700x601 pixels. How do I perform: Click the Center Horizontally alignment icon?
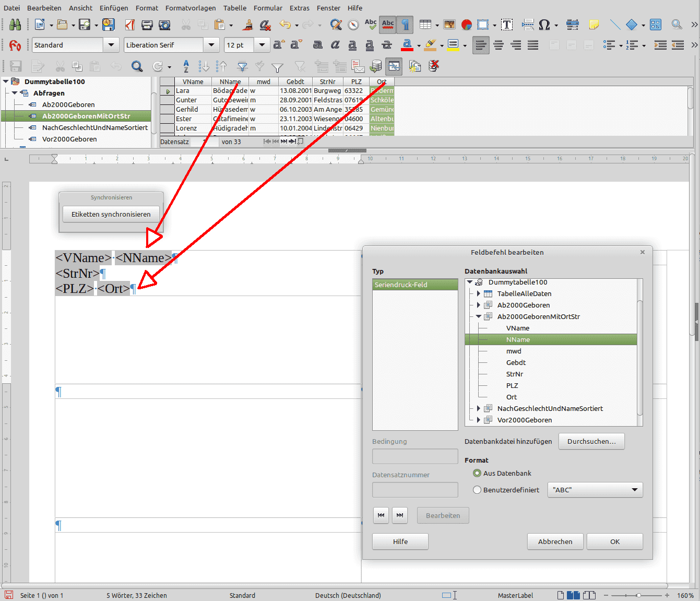coord(499,45)
